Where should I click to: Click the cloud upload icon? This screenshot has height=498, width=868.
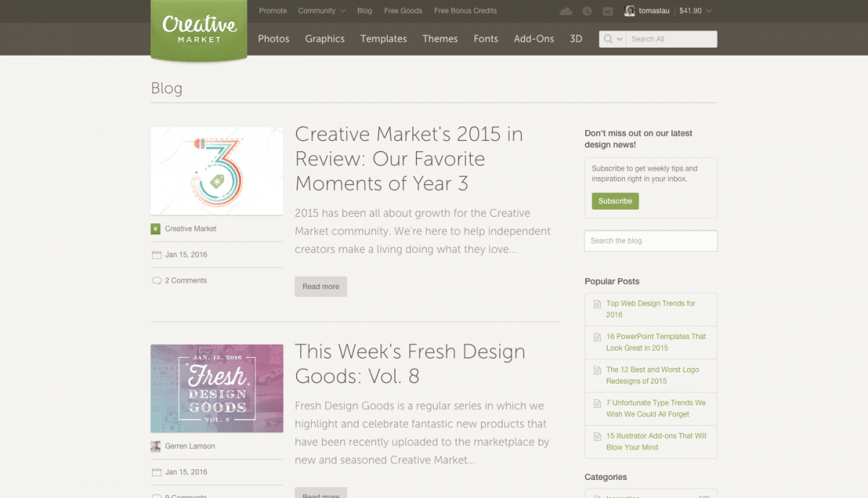[x=567, y=10]
